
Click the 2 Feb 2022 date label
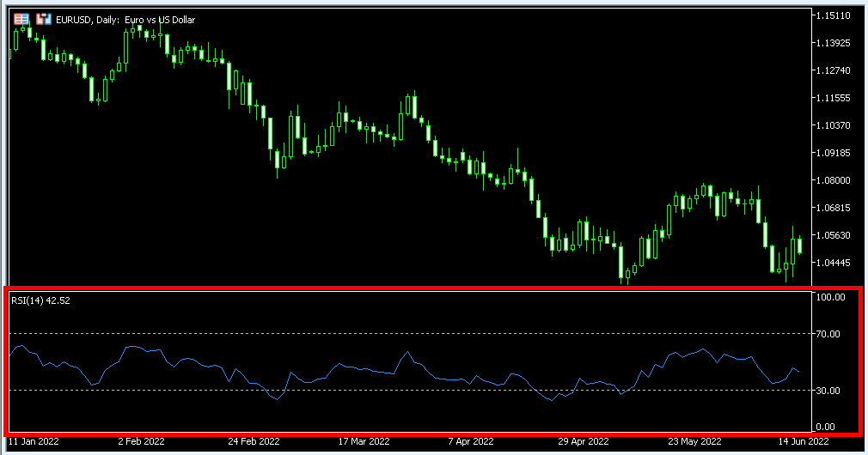coord(141,442)
